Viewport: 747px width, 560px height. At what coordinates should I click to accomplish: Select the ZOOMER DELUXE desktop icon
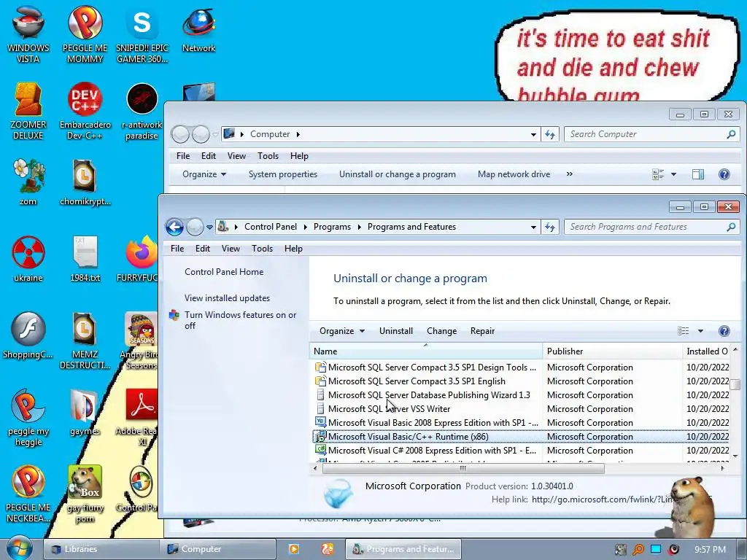pyautogui.click(x=28, y=111)
